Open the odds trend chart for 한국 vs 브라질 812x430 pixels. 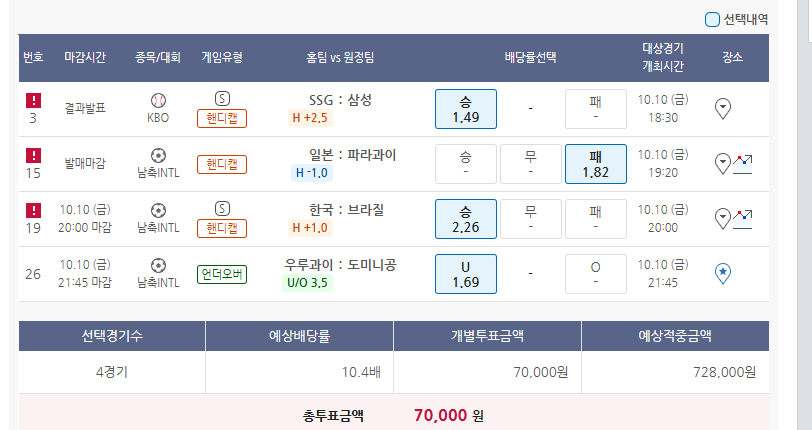point(742,218)
